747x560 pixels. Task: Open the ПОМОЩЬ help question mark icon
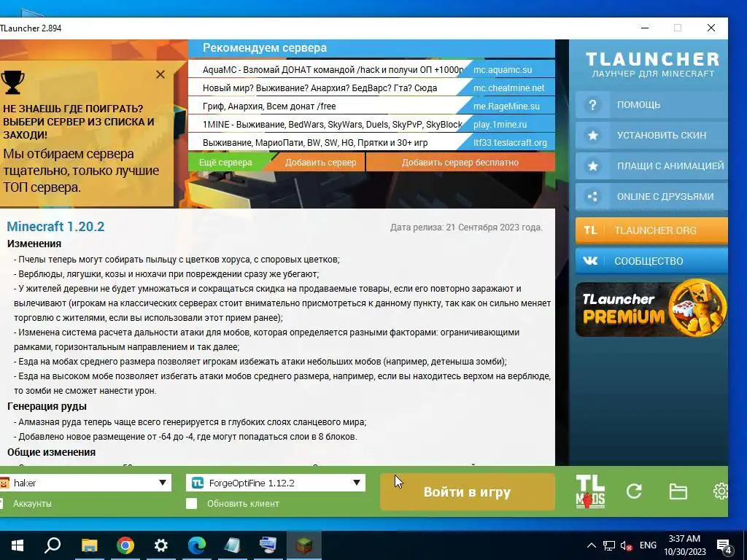pos(592,105)
